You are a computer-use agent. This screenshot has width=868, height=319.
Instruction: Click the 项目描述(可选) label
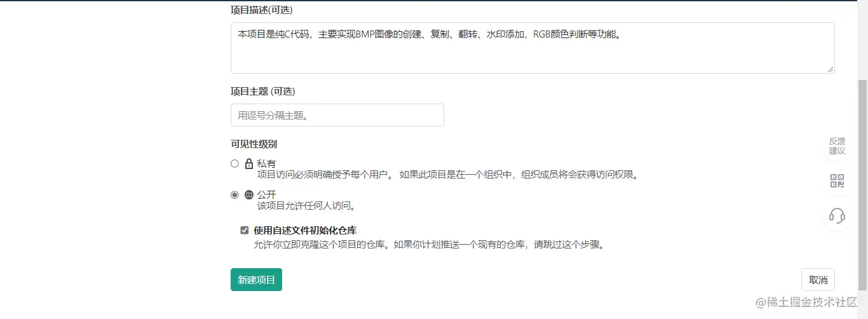pyautogui.click(x=262, y=10)
